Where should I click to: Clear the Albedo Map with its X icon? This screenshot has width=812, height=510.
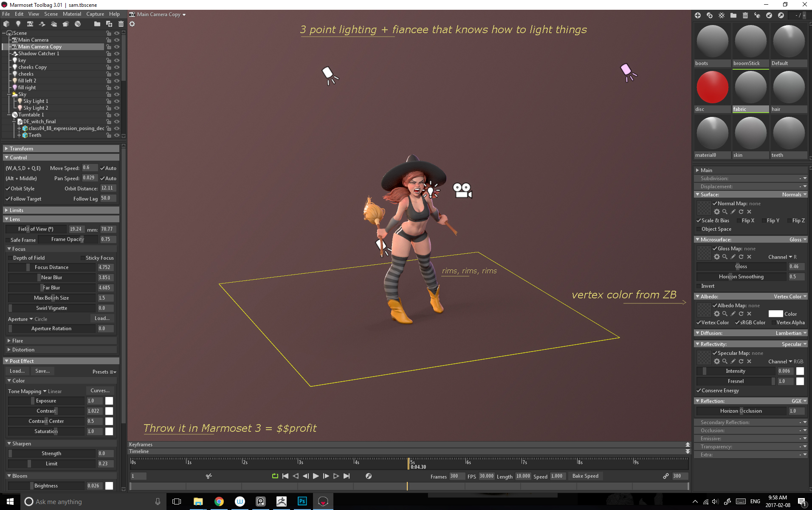(749, 314)
